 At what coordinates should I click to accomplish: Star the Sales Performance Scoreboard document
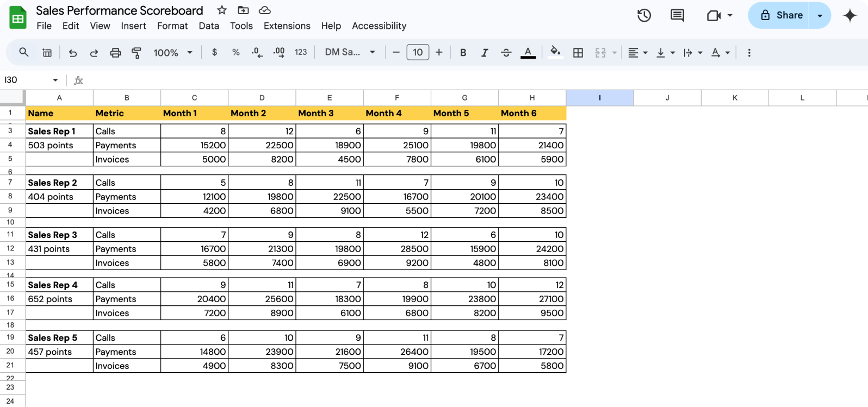point(222,10)
